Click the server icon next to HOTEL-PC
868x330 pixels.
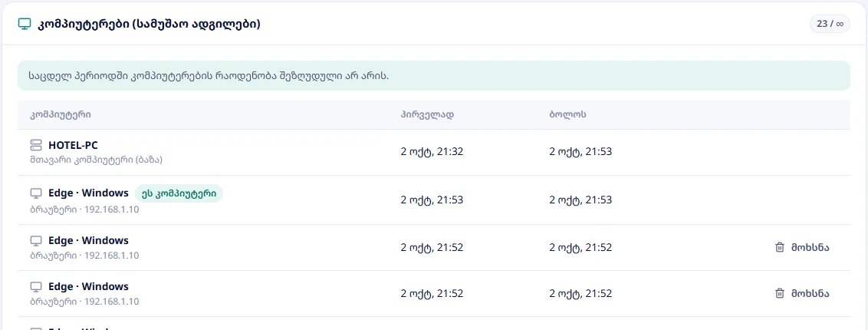click(36, 146)
